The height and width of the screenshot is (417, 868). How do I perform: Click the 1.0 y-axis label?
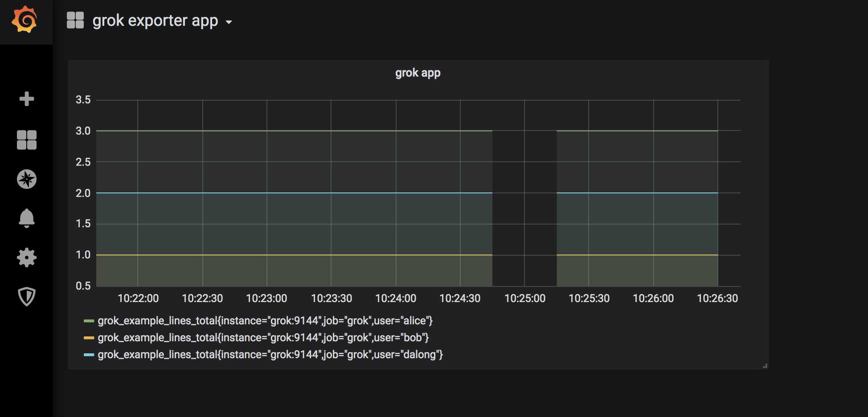(x=83, y=255)
